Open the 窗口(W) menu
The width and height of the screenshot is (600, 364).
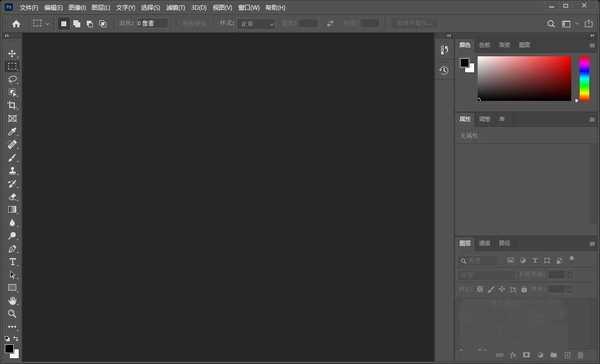tap(249, 8)
